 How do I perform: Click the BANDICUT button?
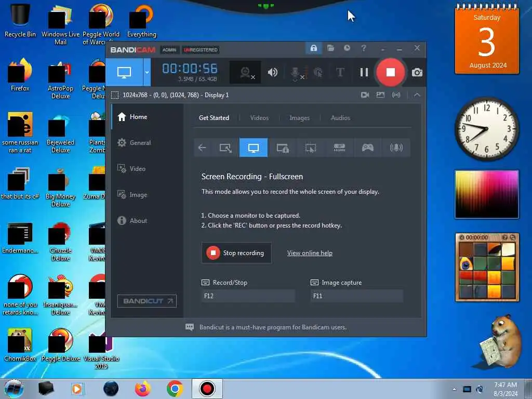[147, 301]
